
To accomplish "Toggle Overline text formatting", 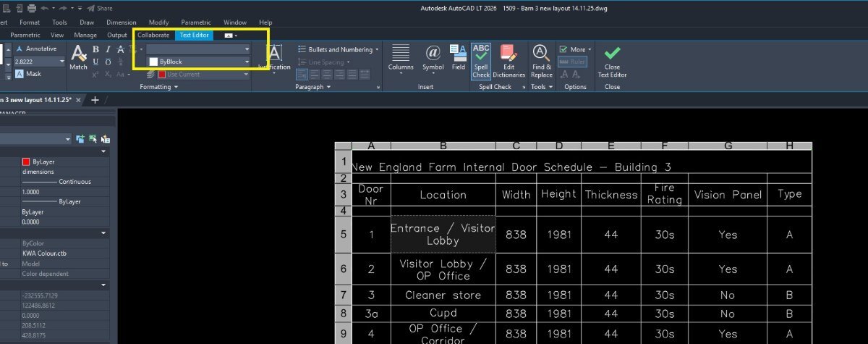I will pos(108,62).
